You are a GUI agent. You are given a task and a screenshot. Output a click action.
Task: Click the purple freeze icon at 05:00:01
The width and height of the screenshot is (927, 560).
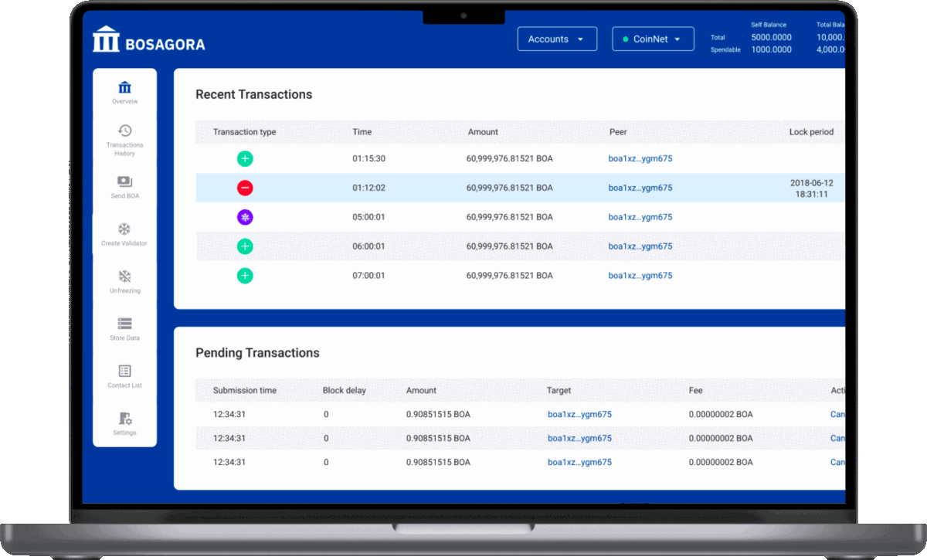tap(245, 217)
